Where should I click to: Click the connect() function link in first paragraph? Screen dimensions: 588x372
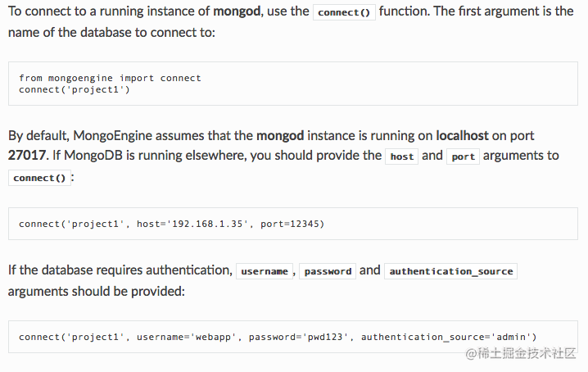click(344, 13)
